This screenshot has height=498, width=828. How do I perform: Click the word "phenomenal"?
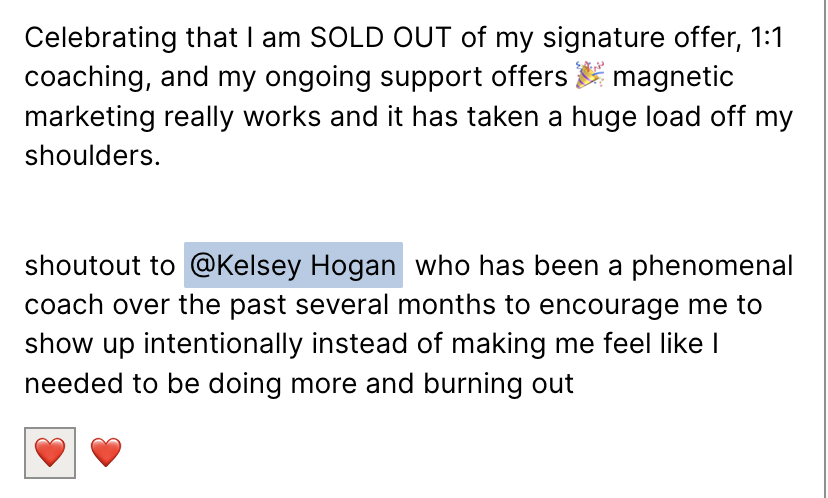pyautogui.click(x=712, y=267)
